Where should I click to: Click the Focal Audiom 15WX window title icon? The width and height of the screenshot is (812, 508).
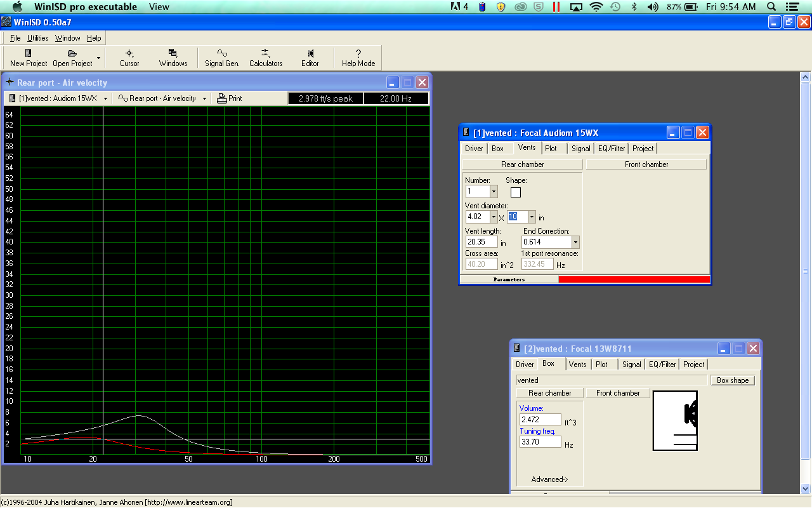coord(465,133)
